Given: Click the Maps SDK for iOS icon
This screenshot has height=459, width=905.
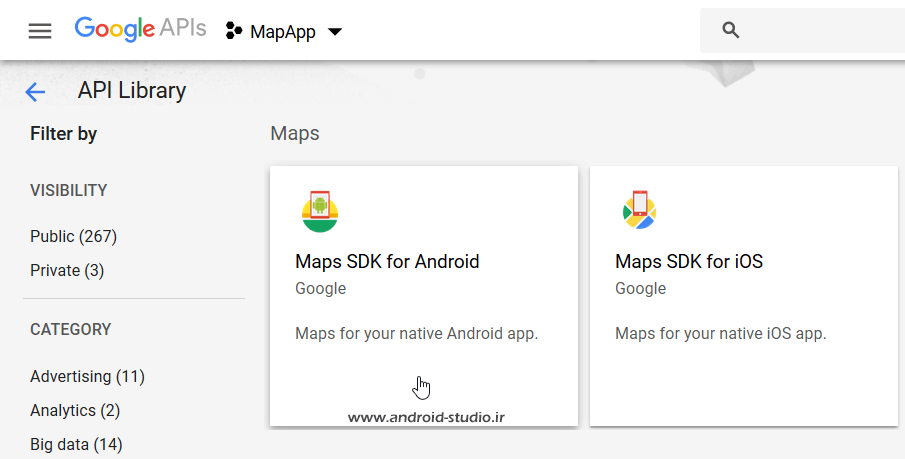Looking at the screenshot, I should pyautogui.click(x=640, y=210).
